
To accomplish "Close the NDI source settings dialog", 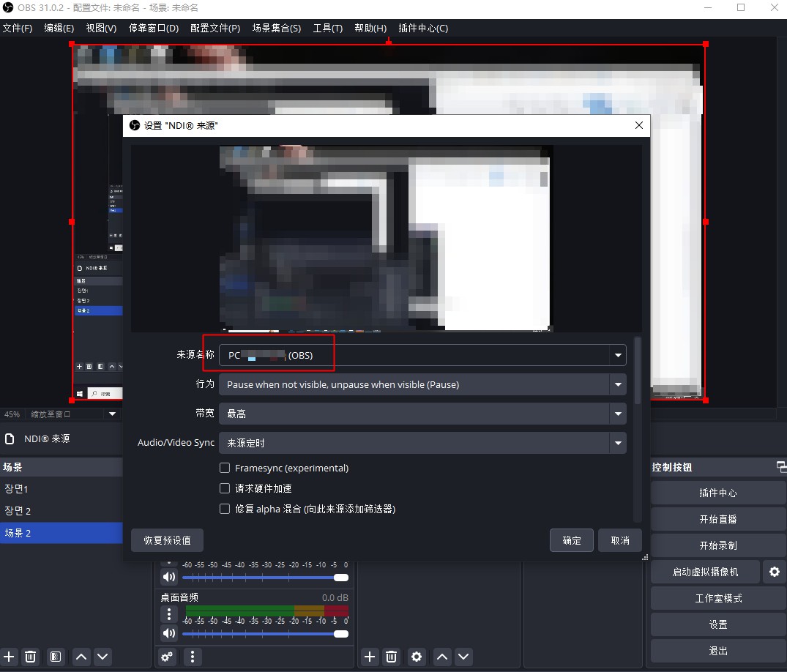I will pos(639,125).
